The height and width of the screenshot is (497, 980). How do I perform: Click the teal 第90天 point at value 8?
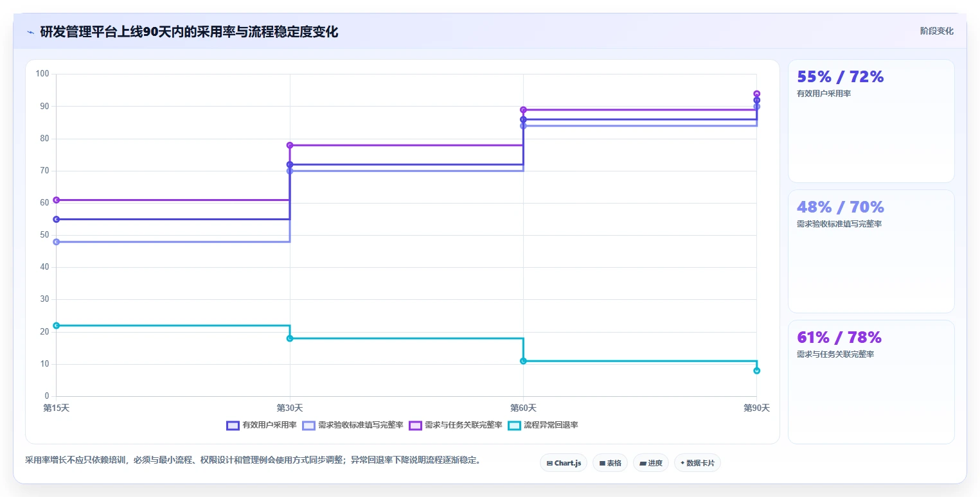click(x=756, y=371)
